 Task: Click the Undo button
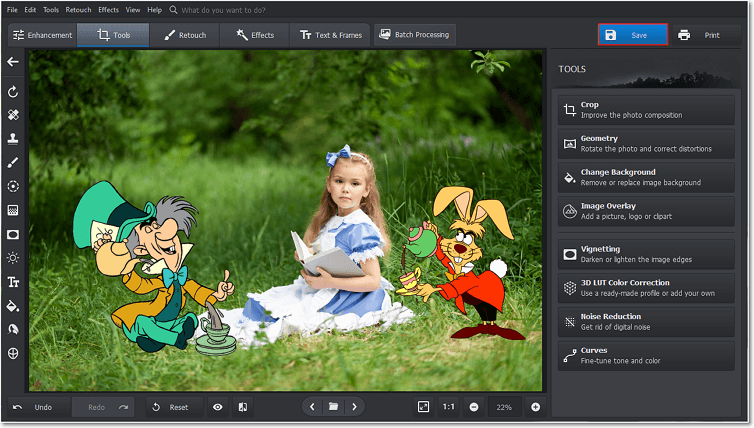[39, 407]
